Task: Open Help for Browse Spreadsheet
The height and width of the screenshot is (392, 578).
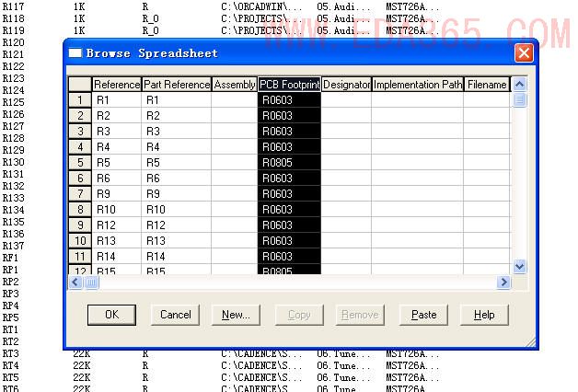Action: coord(484,315)
